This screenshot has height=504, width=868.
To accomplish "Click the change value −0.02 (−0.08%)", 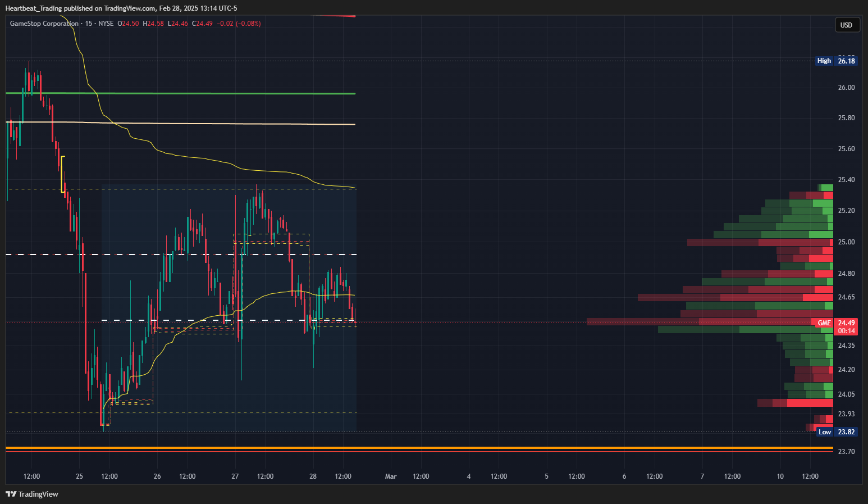I will (239, 24).
